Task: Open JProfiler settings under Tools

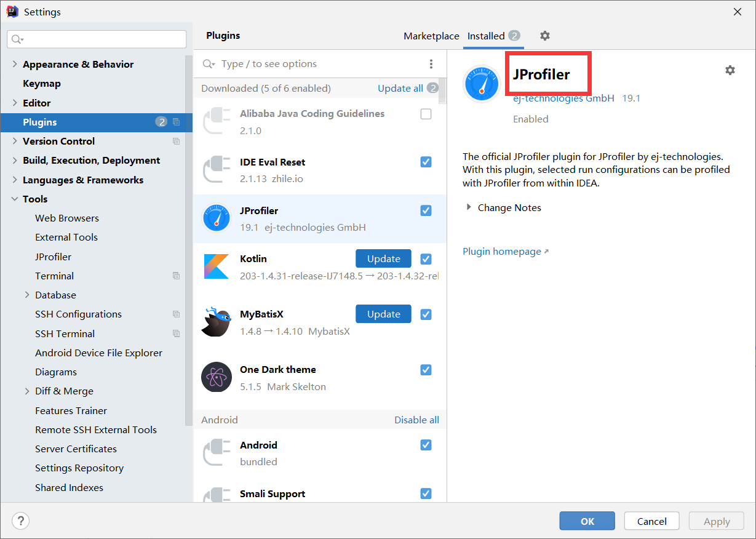Action: [x=53, y=257]
